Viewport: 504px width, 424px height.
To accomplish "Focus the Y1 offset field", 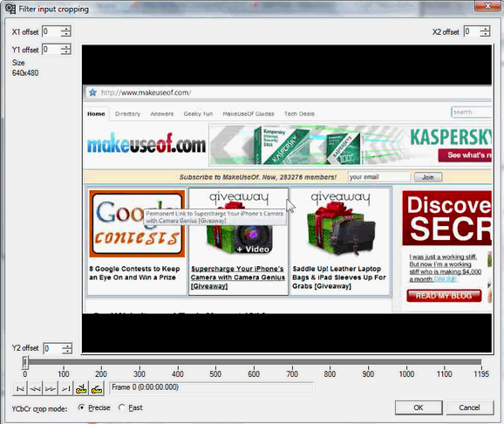I will pyautogui.click(x=51, y=50).
